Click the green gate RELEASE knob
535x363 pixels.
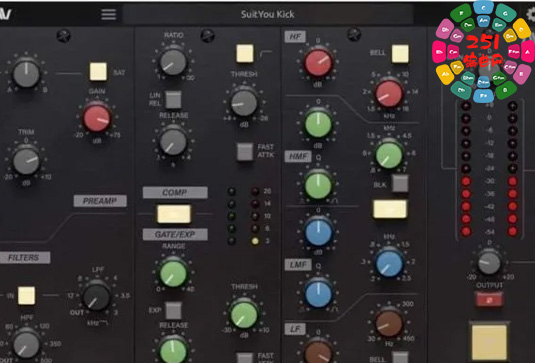173,351
